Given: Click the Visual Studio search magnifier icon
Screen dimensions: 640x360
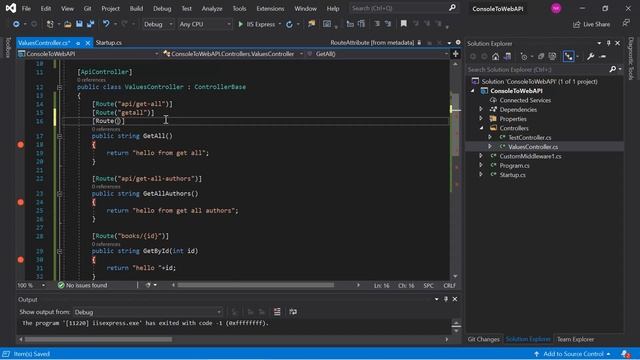Looking at the screenshot, I should click(x=452, y=8).
